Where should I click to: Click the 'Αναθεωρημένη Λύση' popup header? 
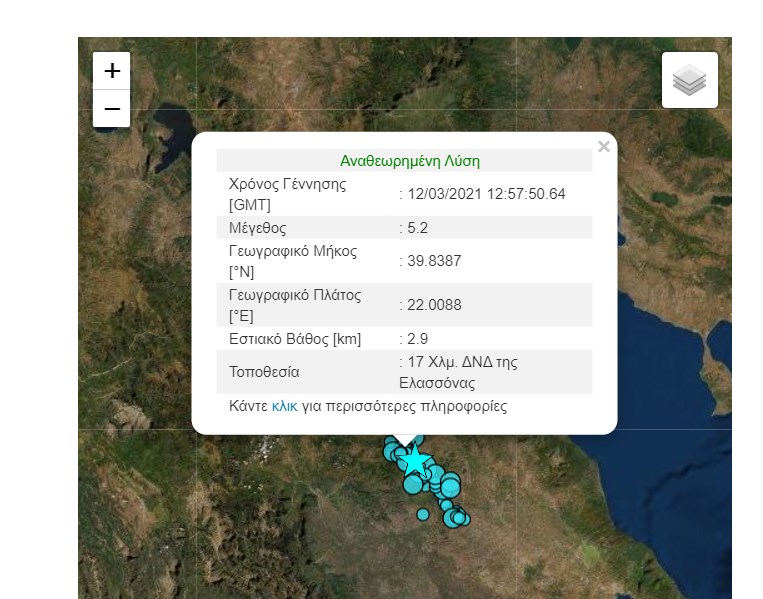pyautogui.click(x=410, y=161)
